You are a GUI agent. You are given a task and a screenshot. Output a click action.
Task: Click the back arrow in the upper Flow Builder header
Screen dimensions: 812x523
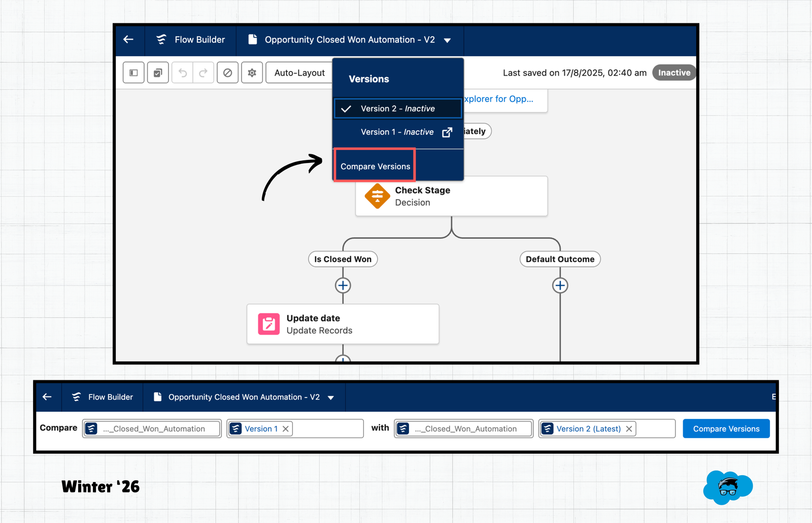tap(128, 39)
